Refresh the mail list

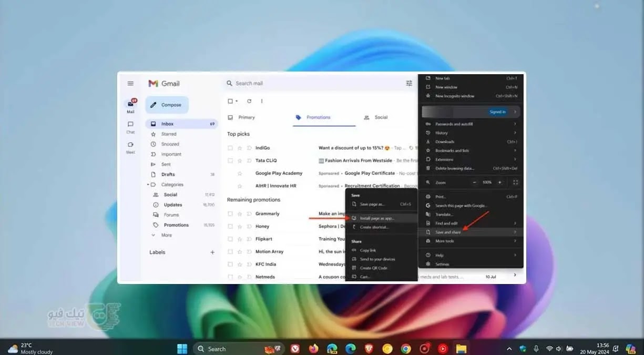[249, 101]
